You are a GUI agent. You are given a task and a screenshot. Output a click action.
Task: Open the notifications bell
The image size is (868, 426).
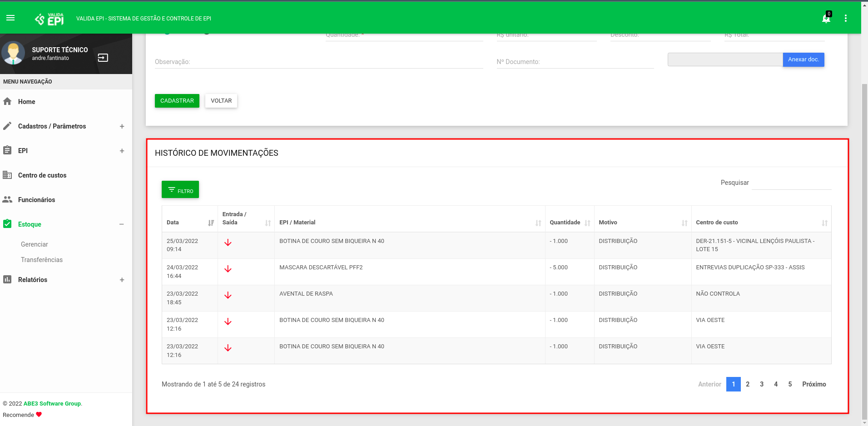point(826,18)
